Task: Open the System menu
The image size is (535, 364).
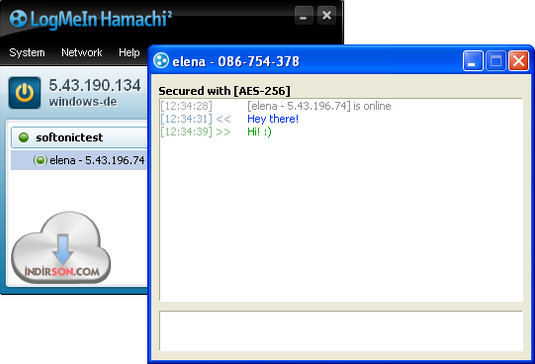Action: tap(27, 53)
